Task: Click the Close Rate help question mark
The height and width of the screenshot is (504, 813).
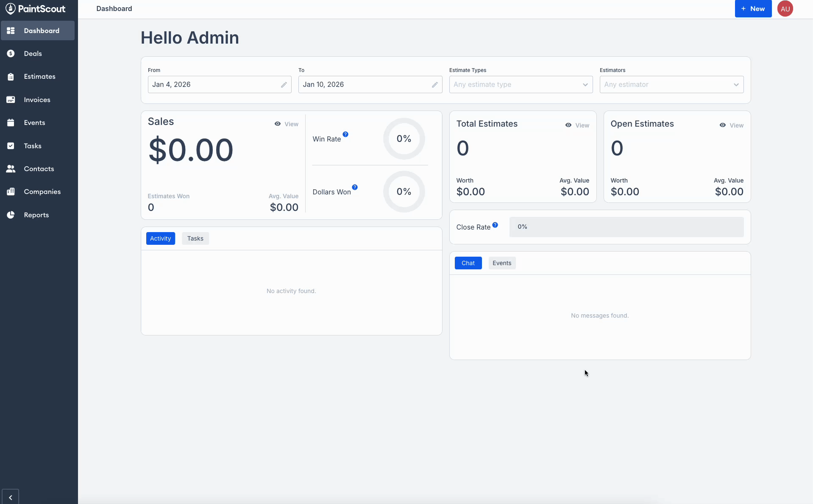Action: 495,225
